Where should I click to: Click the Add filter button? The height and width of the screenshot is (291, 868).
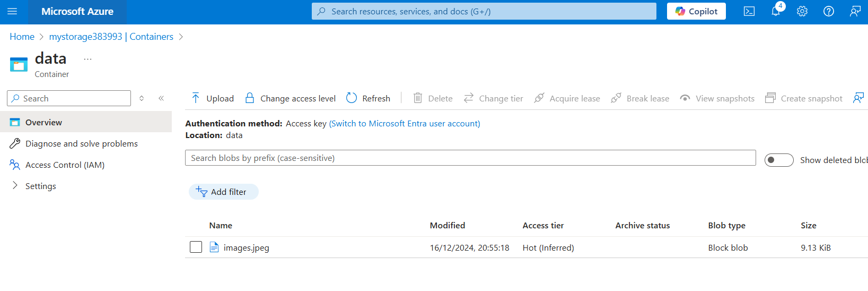point(223,192)
